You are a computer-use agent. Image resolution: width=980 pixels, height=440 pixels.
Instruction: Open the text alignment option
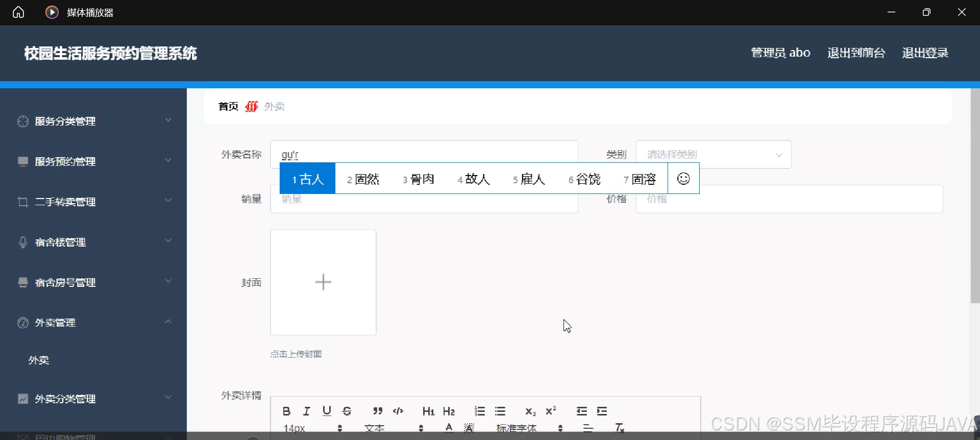point(588,428)
